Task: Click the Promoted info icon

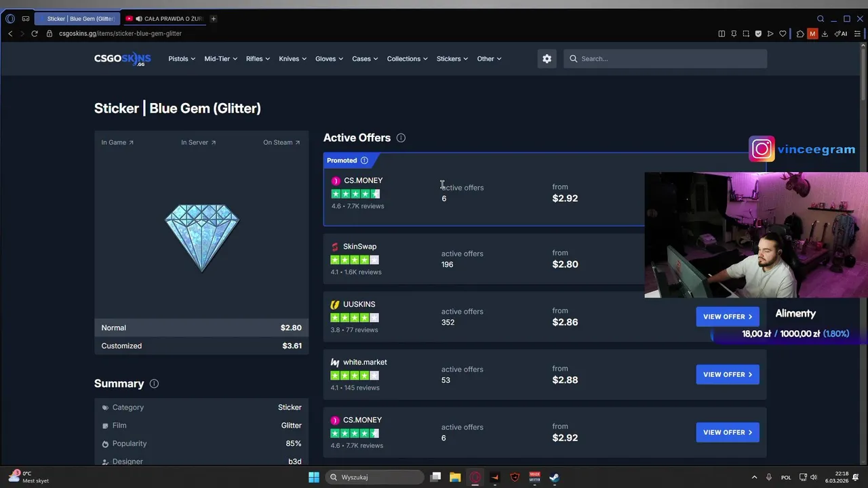Action: (x=364, y=161)
